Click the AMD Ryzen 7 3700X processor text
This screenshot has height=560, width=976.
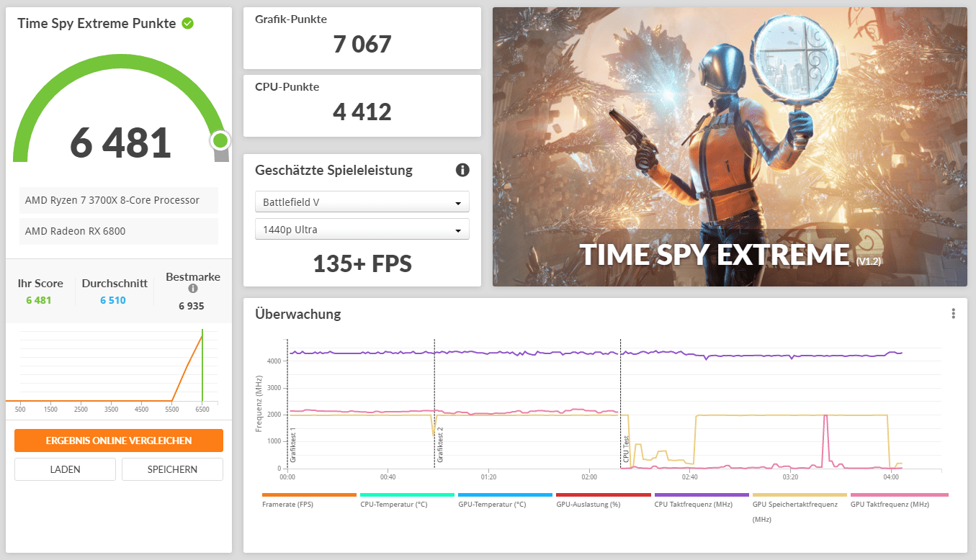pyautogui.click(x=112, y=200)
